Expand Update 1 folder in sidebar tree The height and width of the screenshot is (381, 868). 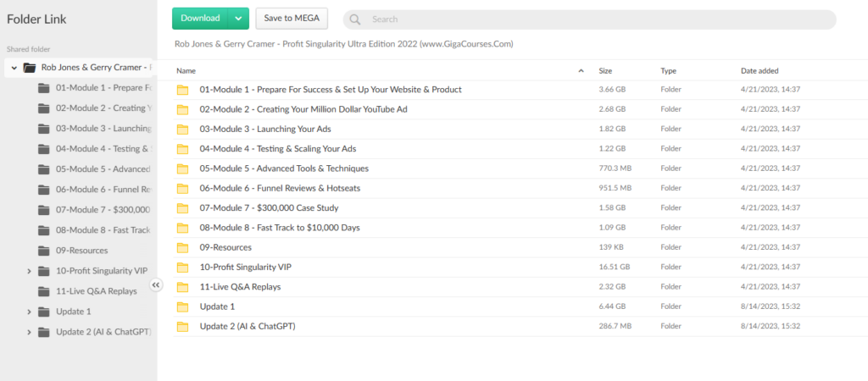29,312
